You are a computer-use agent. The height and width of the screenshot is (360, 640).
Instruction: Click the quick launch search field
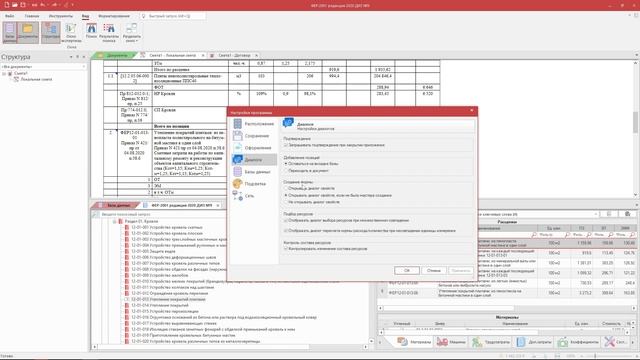click(x=173, y=16)
